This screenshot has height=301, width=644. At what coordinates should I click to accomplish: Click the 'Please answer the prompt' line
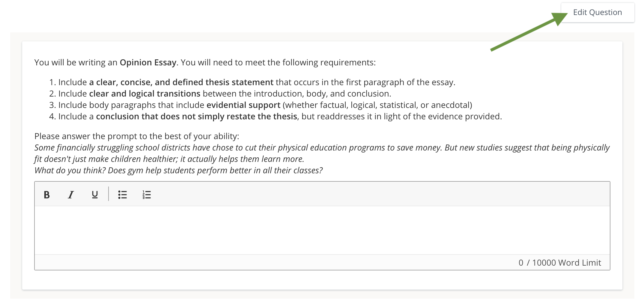(x=137, y=136)
